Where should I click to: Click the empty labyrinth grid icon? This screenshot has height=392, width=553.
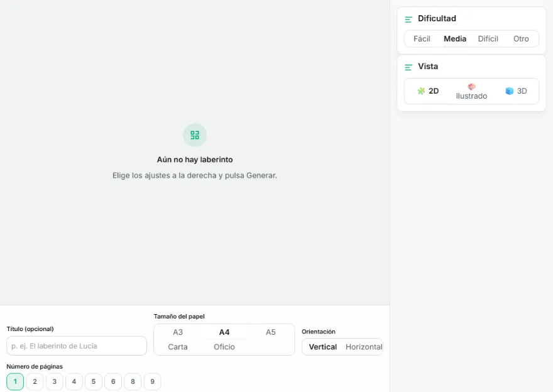tap(195, 135)
